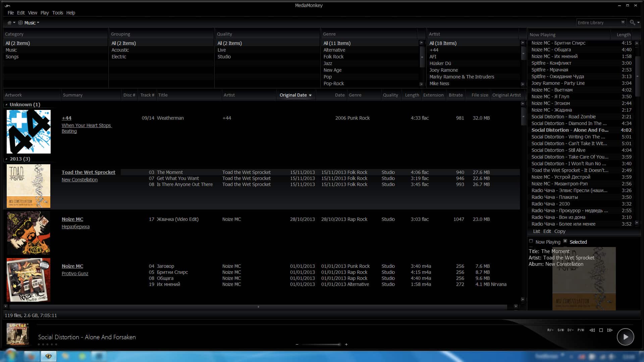
Task: Select Folk Rock in Genre filter
Action: pyautogui.click(x=333, y=57)
